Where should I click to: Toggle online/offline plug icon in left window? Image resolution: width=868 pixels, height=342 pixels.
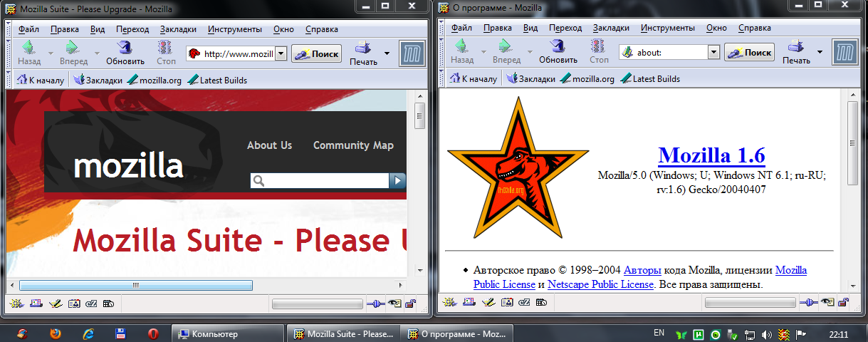(376, 304)
